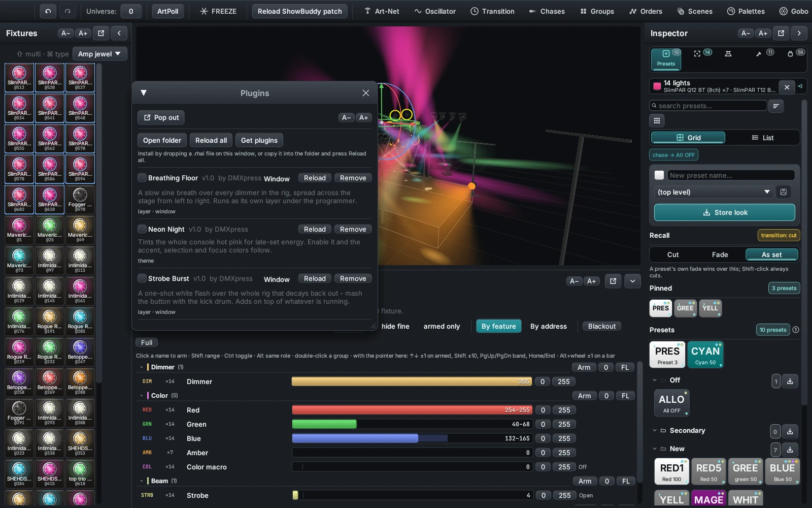Viewport: 812px width, 508px height.
Task: Open the plug tab with the 58 badge
Action: [x=795, y=53]
